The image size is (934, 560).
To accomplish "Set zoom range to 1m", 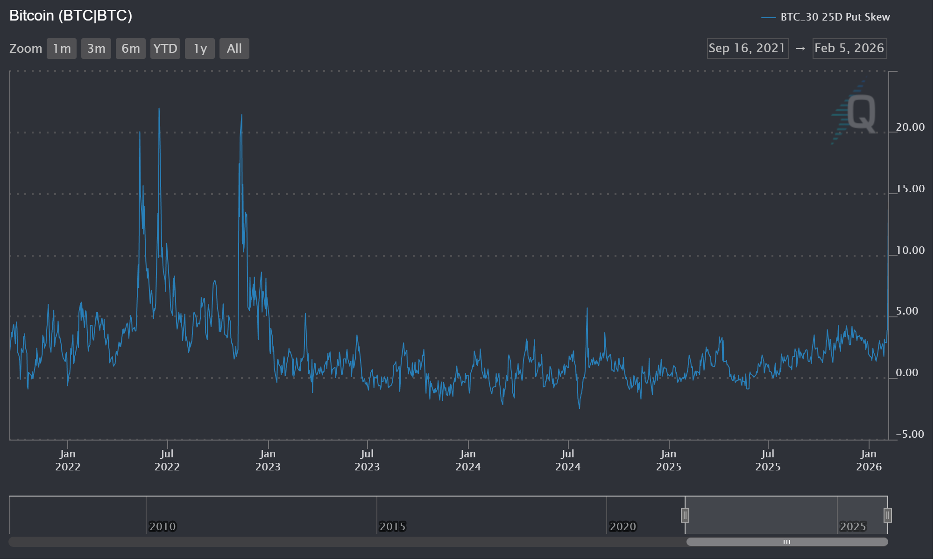I will point(62,49).
